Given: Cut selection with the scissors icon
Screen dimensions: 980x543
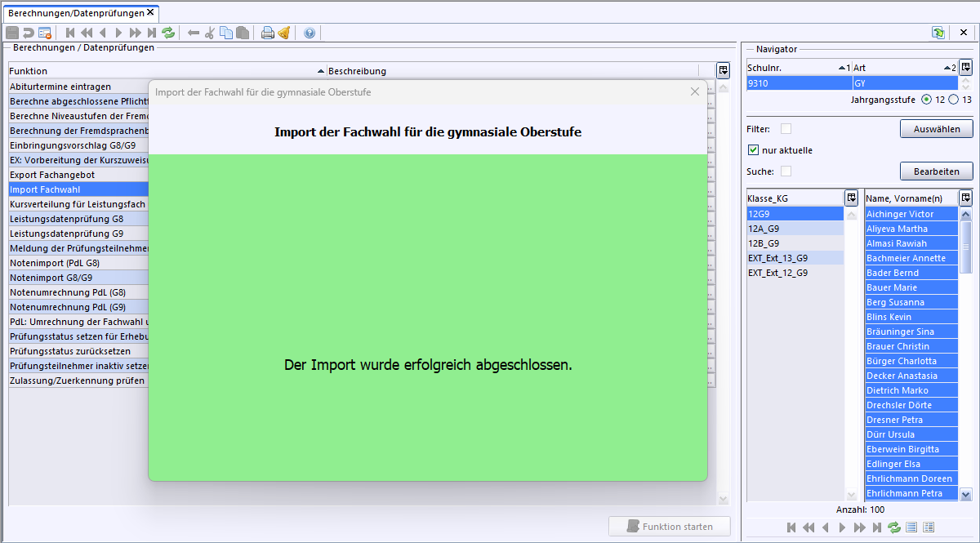Looking at the screenshot, I should [210, 33].
